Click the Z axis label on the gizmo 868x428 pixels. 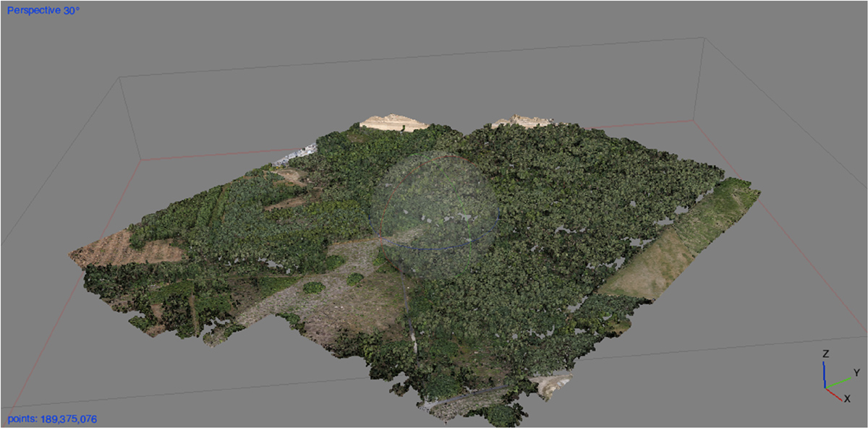tap(825, 354)
